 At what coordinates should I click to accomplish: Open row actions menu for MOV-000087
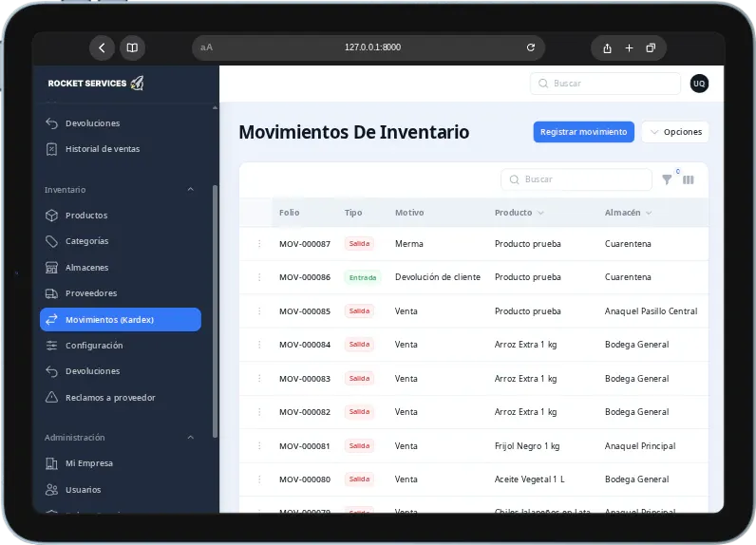[259, 244]
